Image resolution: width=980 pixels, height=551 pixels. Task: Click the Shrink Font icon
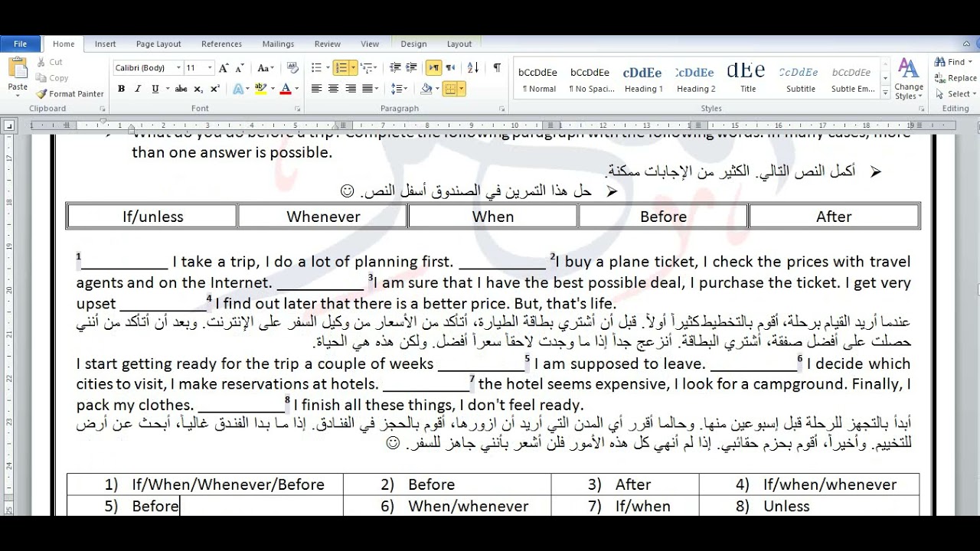239,68
